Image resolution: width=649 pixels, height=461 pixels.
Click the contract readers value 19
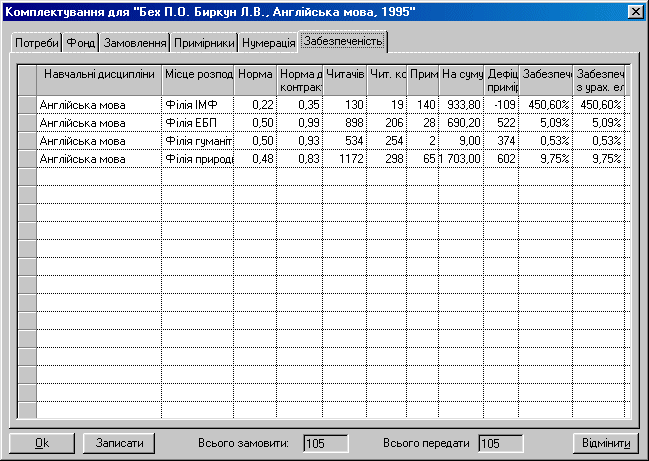[387, 105]
